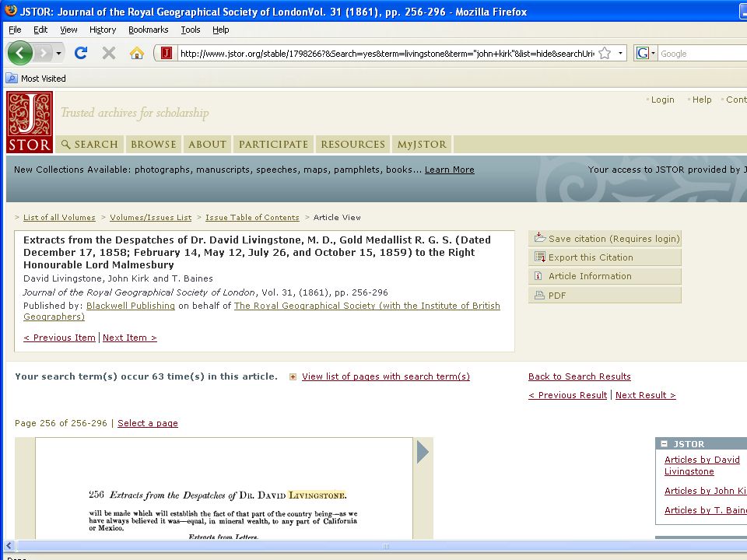Expand the list of pages plus icon
Screen dimensions: 747x560
click(293, 376)
